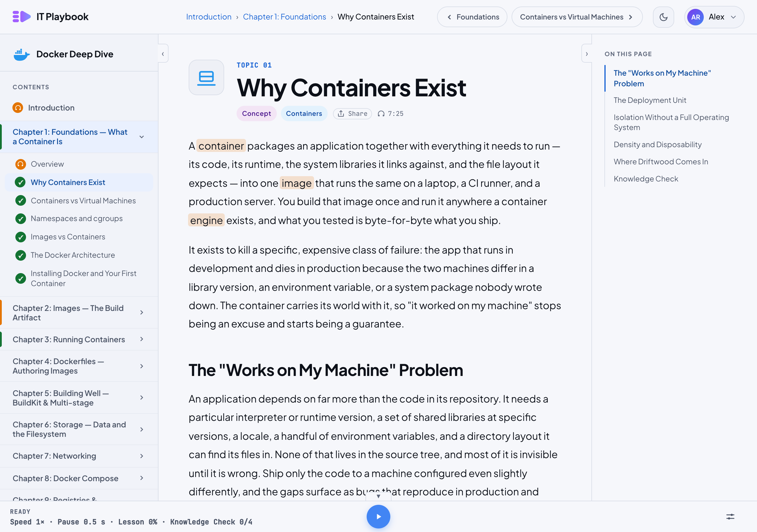The width and height of the screenshot is (757, 532).
Task: Toggle dark mode moon icon
Action: click(663, 17)
